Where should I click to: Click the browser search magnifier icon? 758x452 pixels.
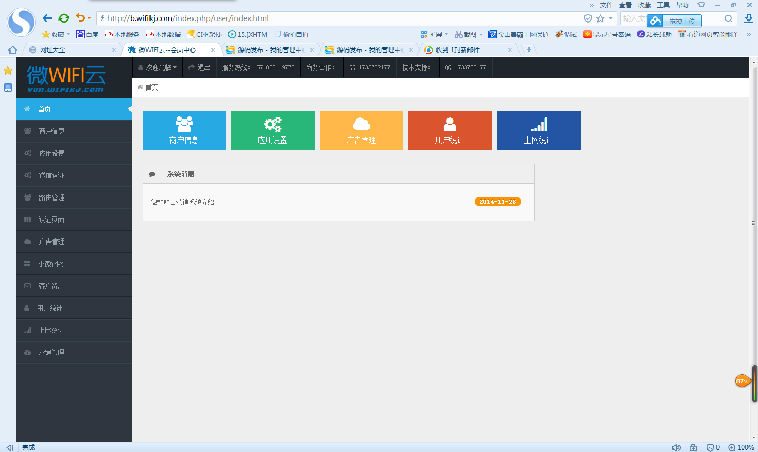tap(728, 19)
